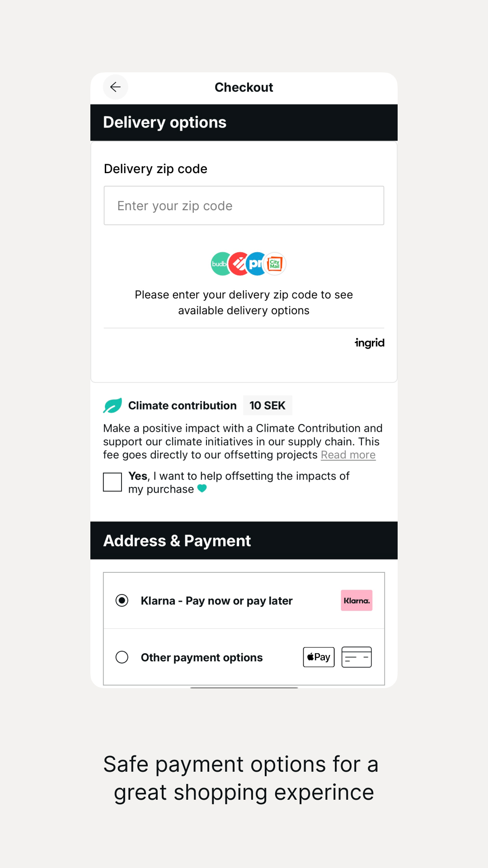Select Klarna pay now or later radio

(122, 600)
